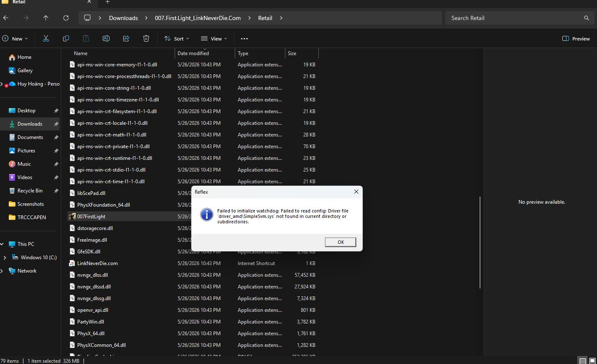Unpin Documents from quick access
Viewport: 597px width, 364px height.
click(56, 137)
